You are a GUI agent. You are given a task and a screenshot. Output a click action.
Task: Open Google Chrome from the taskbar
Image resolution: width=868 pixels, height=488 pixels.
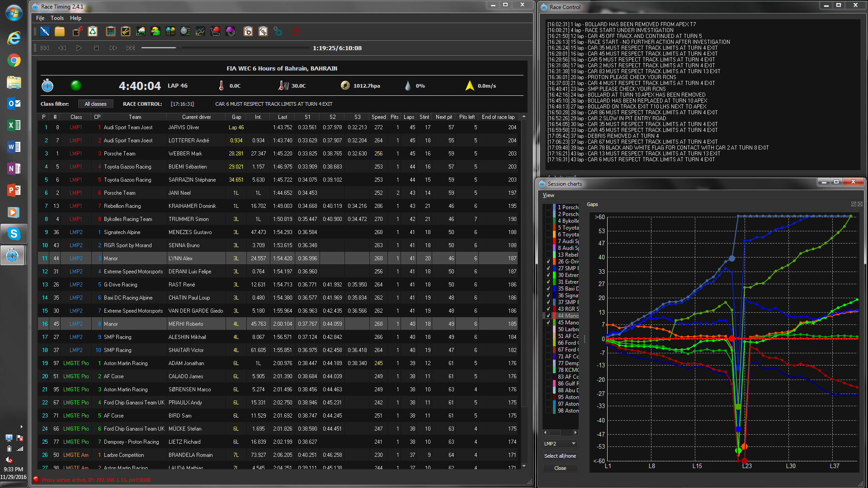tap(14, 60)
